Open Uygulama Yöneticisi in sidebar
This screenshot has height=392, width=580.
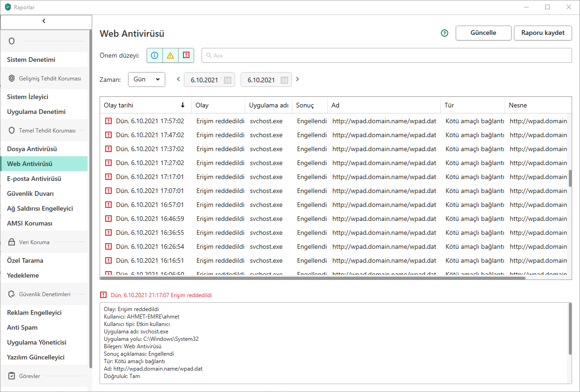point(44,342)
